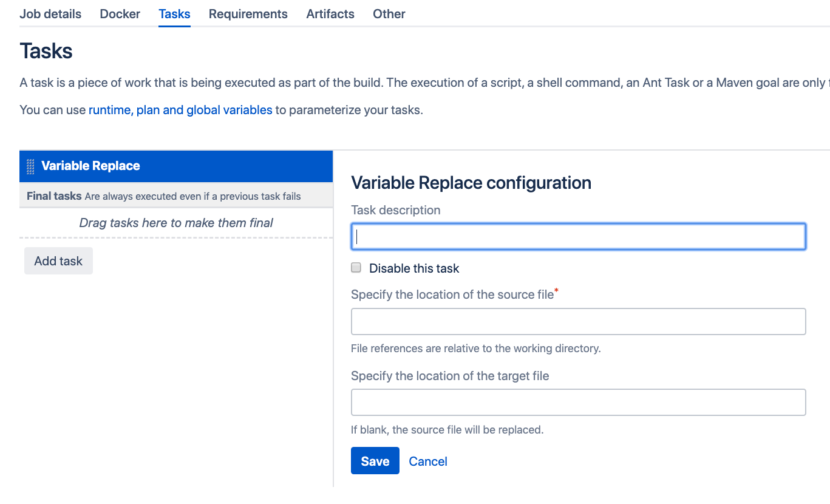The image size is (830, 504).
Task: Switch to the Docker tab
Action: 120,14
